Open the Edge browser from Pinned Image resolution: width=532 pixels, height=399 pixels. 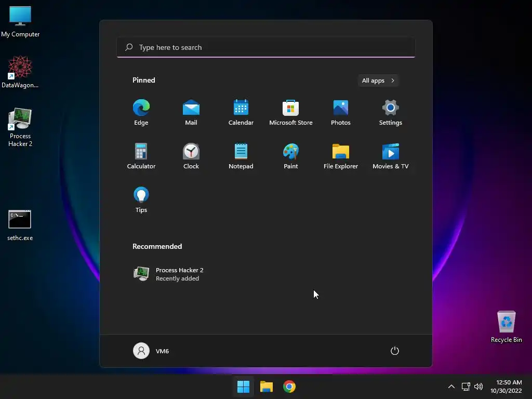tap(141, 113)
